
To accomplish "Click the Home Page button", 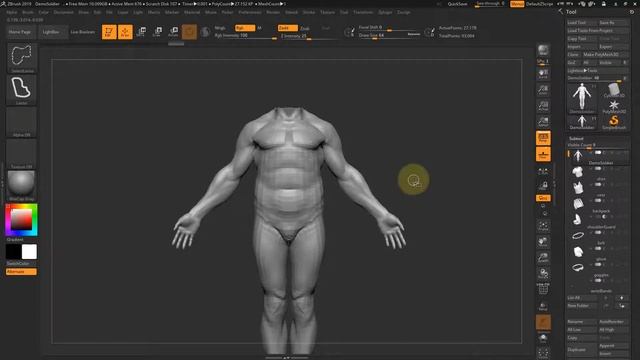I will tap(20, 32).
